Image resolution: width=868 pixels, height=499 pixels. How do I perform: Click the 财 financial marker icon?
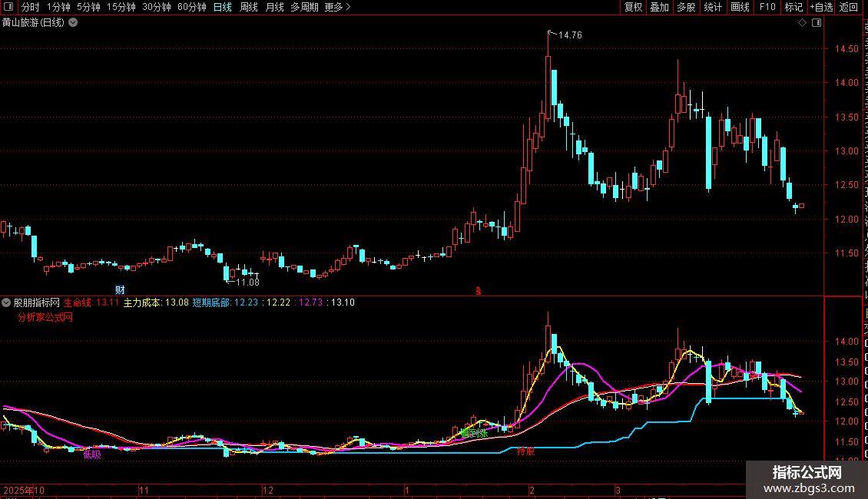[120, 290]
